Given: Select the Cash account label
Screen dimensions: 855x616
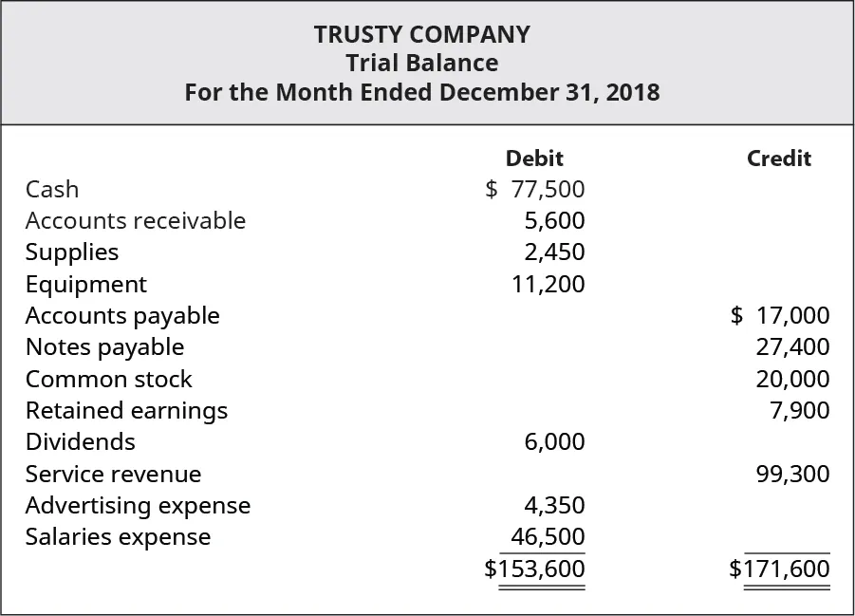Looking at the screenshot, I should point(52,190).
